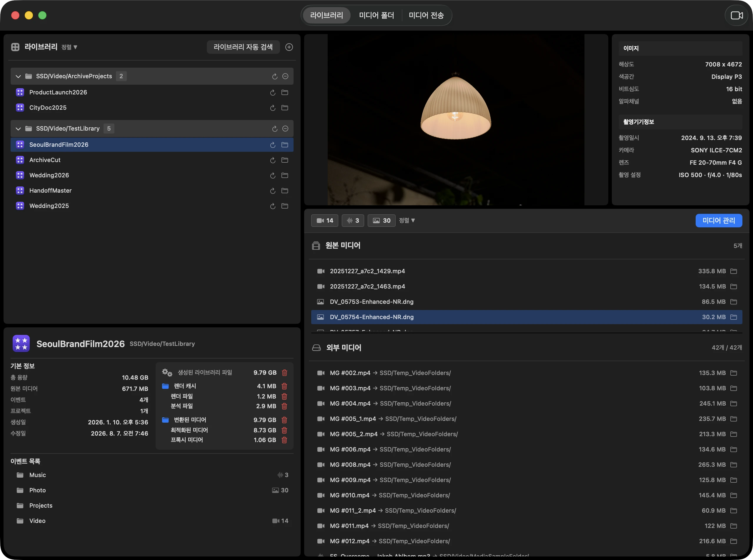Switch to the 미디어 전송 tab
This screenshot has width=753, height=560.
click(x=426, y=15)
